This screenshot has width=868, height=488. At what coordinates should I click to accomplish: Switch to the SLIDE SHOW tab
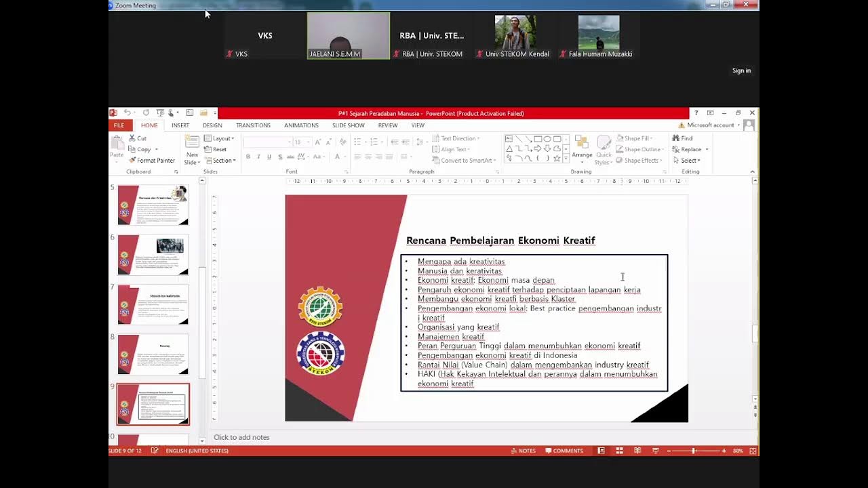pyautogui.click(x=349, y=125)
